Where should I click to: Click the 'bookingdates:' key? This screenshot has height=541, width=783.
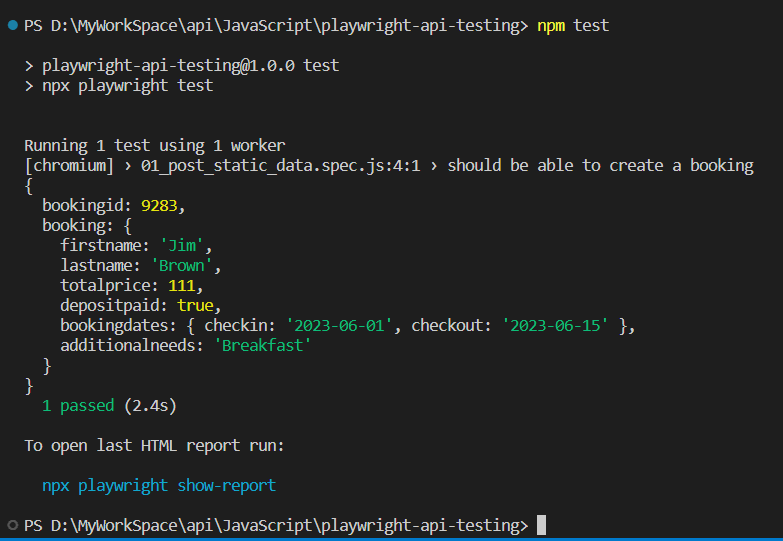click(118, 325)
